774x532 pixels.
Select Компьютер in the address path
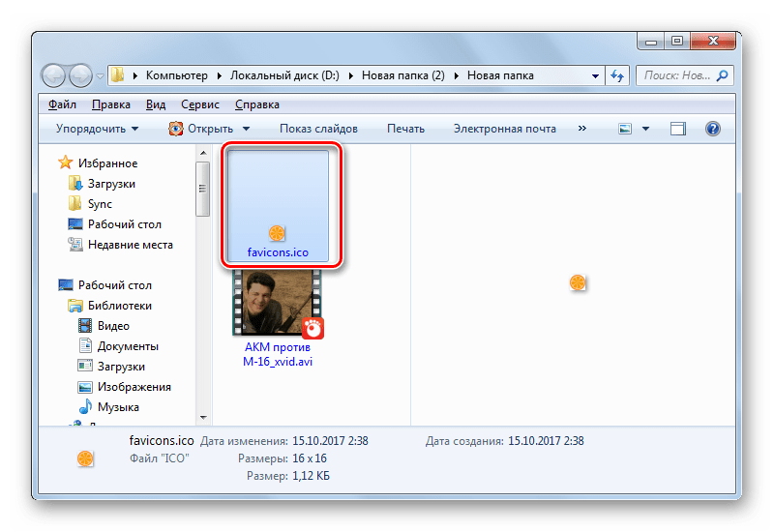tap(177, 75)
